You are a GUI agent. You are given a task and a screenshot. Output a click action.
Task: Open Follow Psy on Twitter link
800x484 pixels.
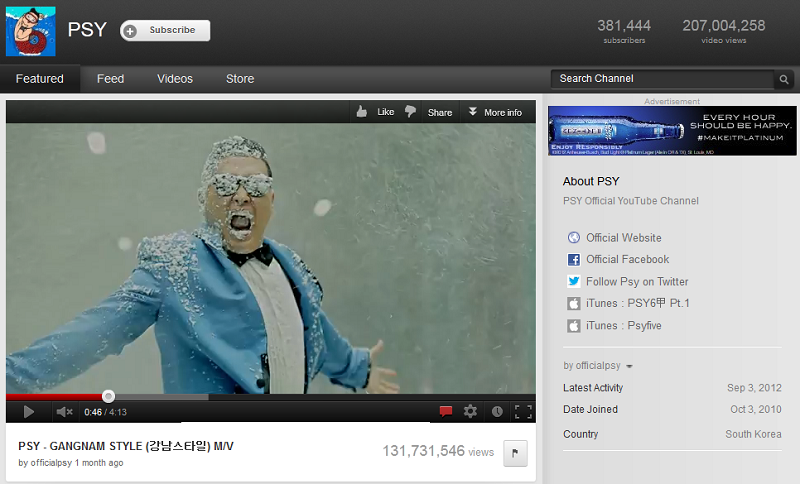(x=637, y=282)
